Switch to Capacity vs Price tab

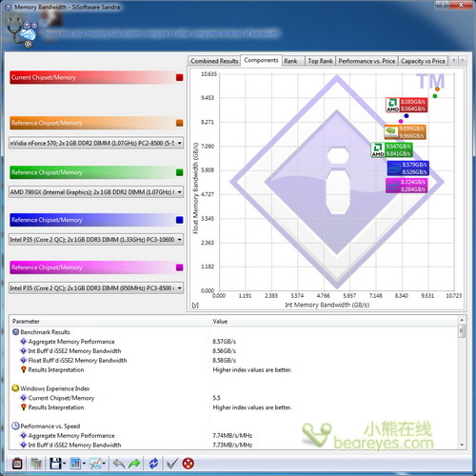pyautogui.click(x=423, y=61)
